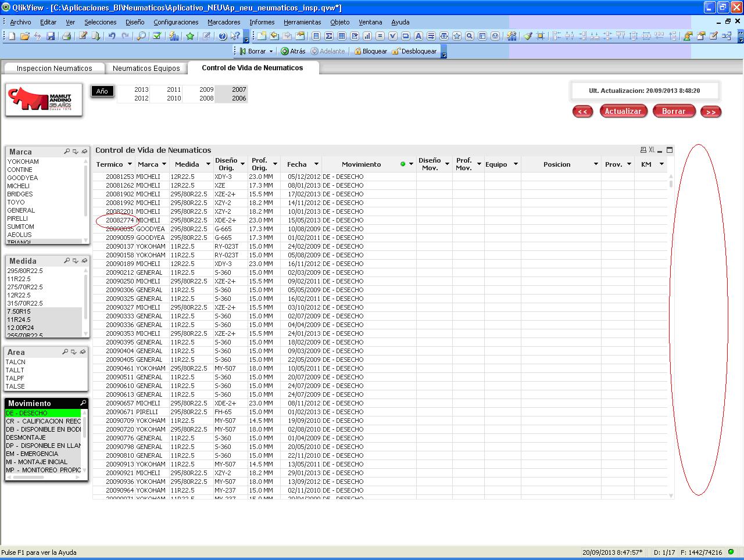
Task: Open Search with the magnifier toolbar icon
Action: coord(141,36)
